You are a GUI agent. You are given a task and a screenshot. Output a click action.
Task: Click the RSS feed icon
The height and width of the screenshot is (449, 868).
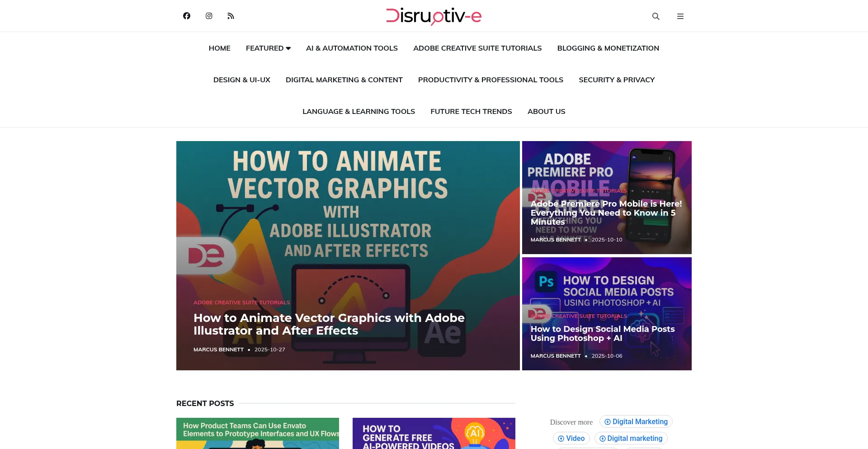tap(231, 16)
